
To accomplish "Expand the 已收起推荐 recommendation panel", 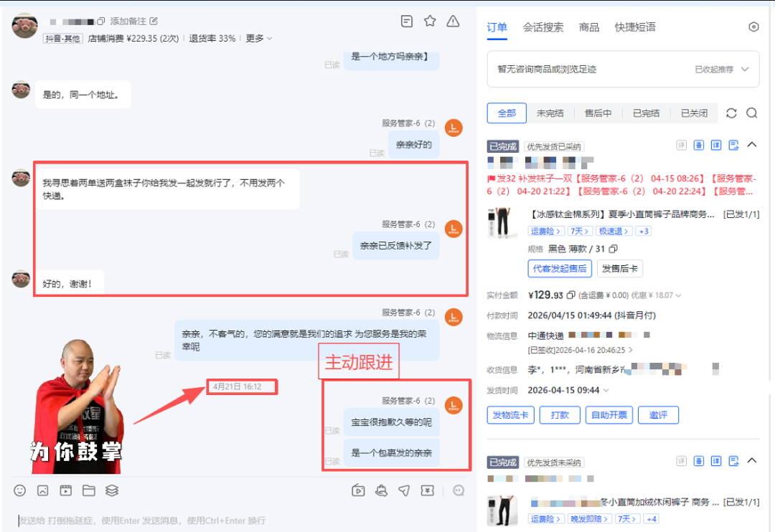I will [x=722, y=69].
